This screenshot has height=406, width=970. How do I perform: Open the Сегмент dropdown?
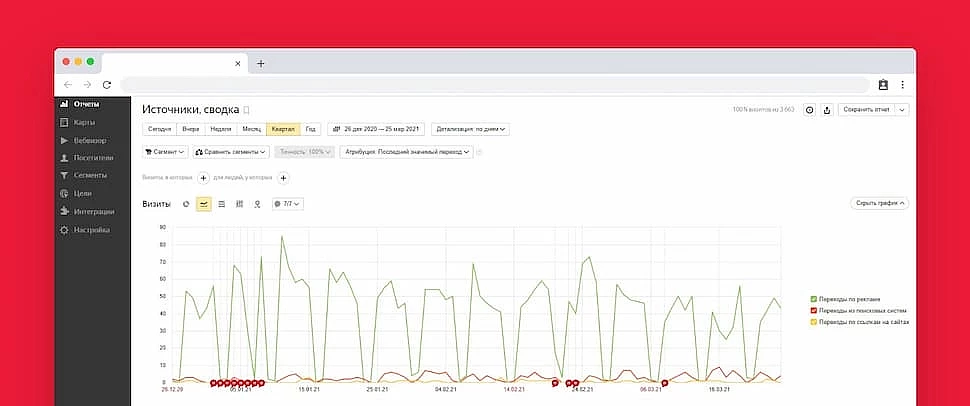[165, 152]
